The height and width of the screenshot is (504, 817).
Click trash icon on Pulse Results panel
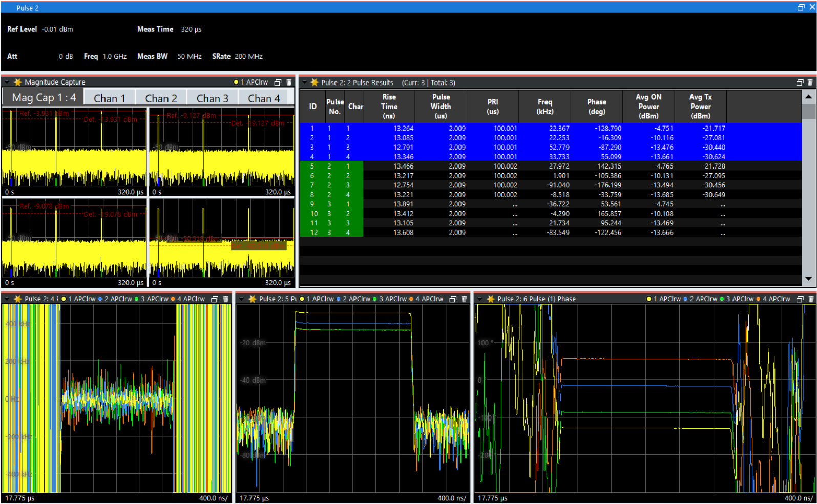coord(810,82)
